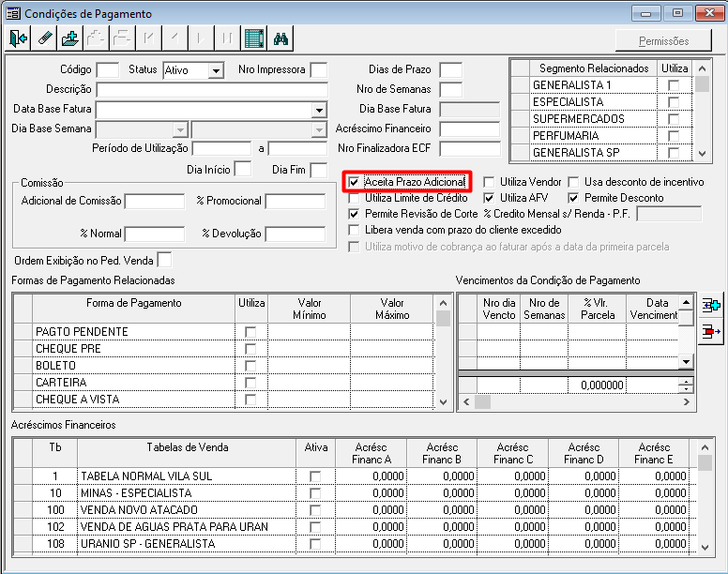Click the disabled save record icon
The height and width of the screenshot is (574, 728).
tap(96, 38)
